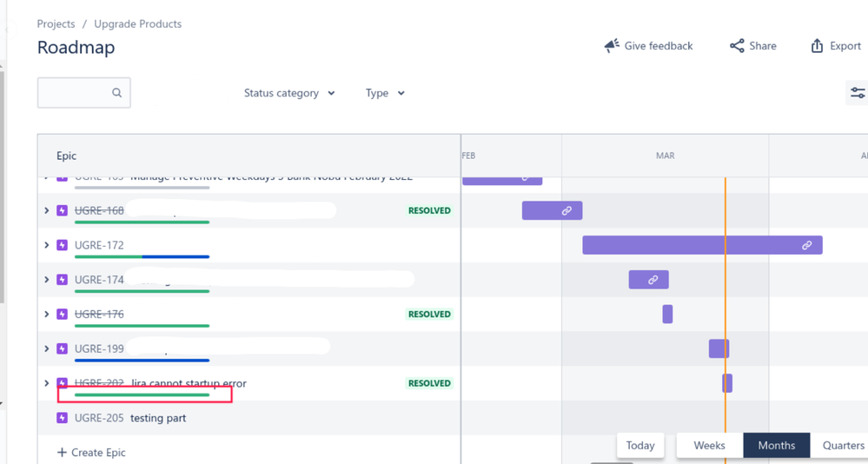868x464 pixels.
Task: Jump to Today on the timeline
Action: point(640,445)
